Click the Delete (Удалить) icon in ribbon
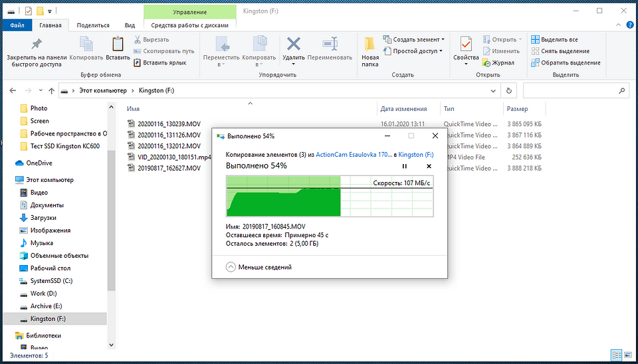638x364 pixels. pos(293,50)
